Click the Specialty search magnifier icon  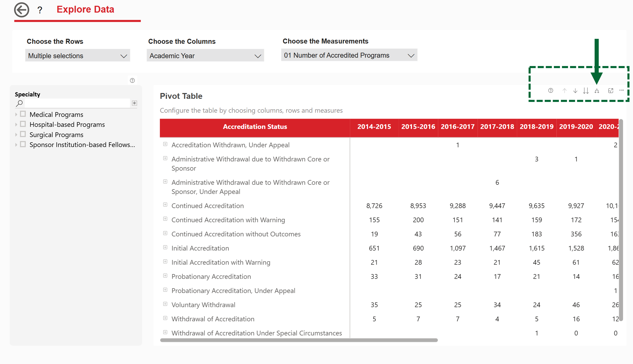19,103
